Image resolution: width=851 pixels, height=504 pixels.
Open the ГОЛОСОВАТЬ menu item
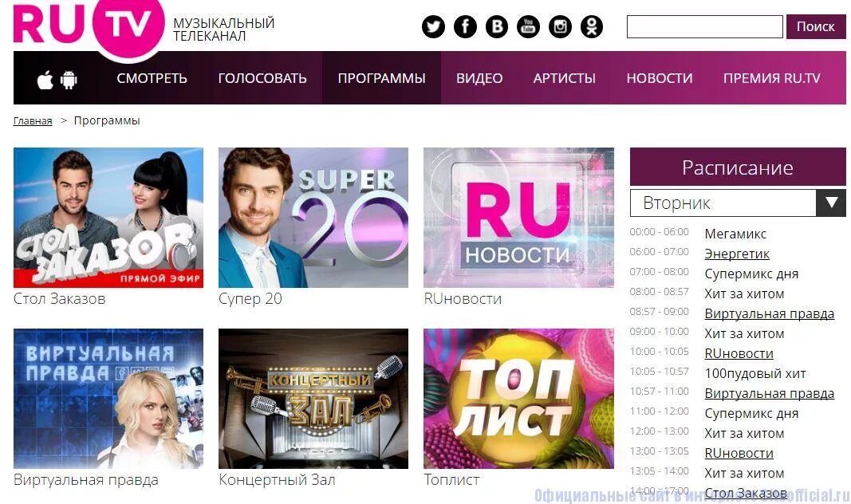coord(262,78)
